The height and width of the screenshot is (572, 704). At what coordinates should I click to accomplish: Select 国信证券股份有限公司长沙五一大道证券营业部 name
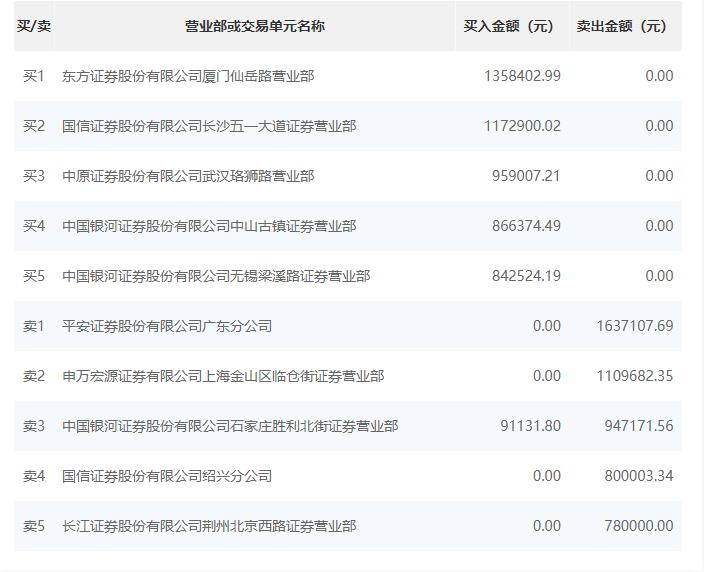209,126
